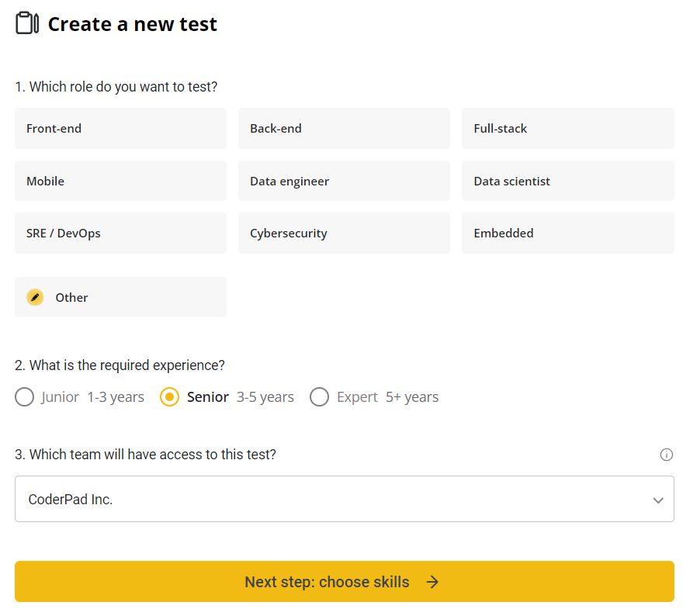The height and width of the screenshot is (616, 683).
Task: Choose the SRE / DevOps role
Action: pos(120,233)
